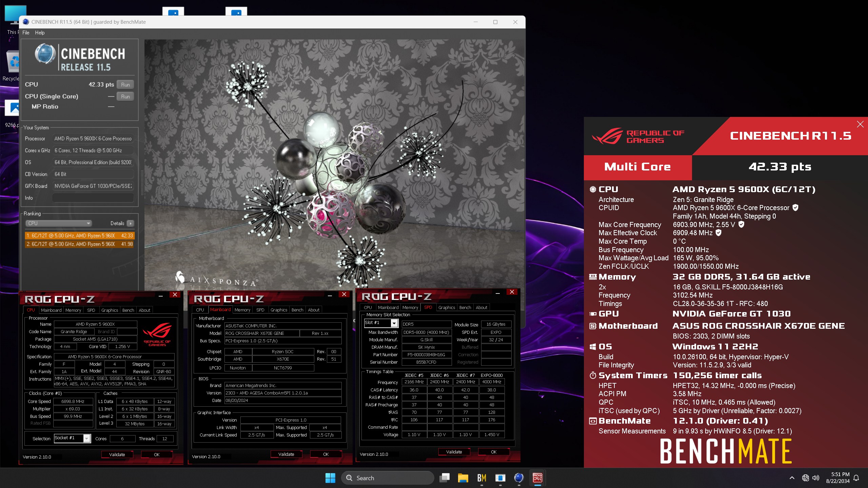Select ranking entry scoring 41.98
868x488 pixels.
[x=80, y=244]
